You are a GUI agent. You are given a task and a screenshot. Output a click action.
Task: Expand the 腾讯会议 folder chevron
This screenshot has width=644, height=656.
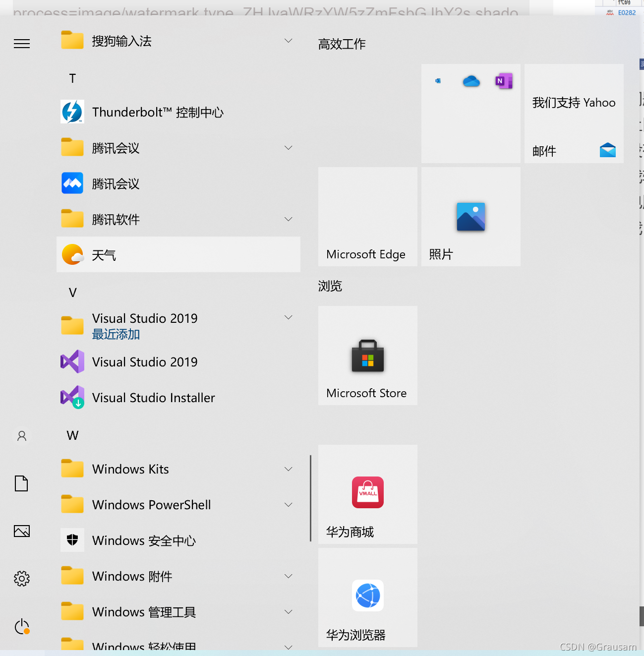click(288, 148)
